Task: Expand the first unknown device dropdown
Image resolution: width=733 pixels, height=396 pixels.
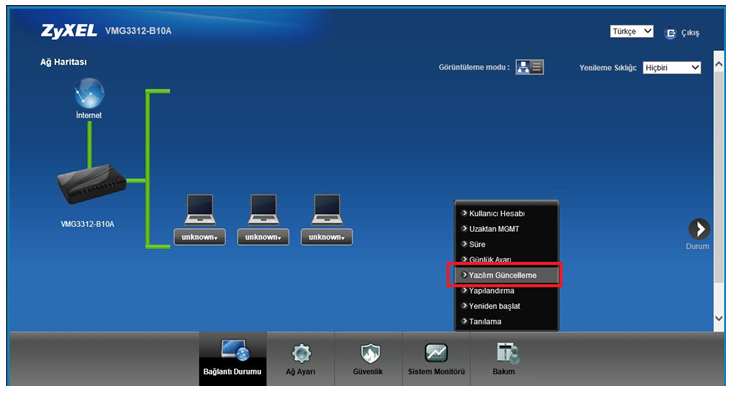Action: pos(200,237)
